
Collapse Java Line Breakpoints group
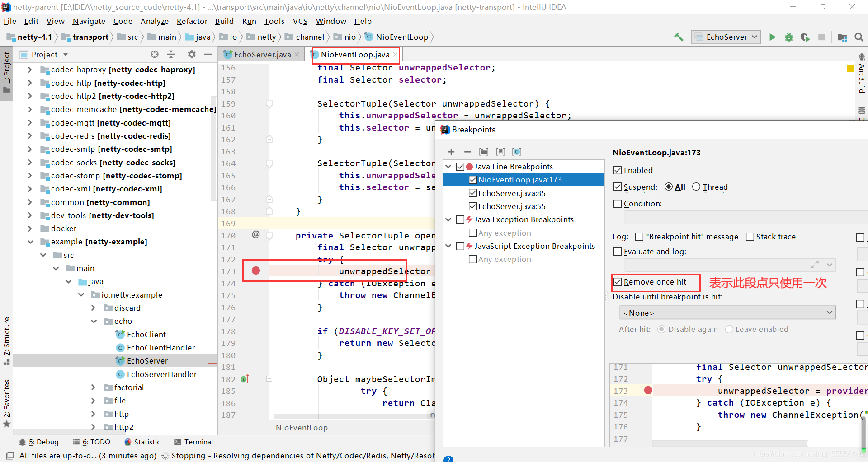pos(448,167)
